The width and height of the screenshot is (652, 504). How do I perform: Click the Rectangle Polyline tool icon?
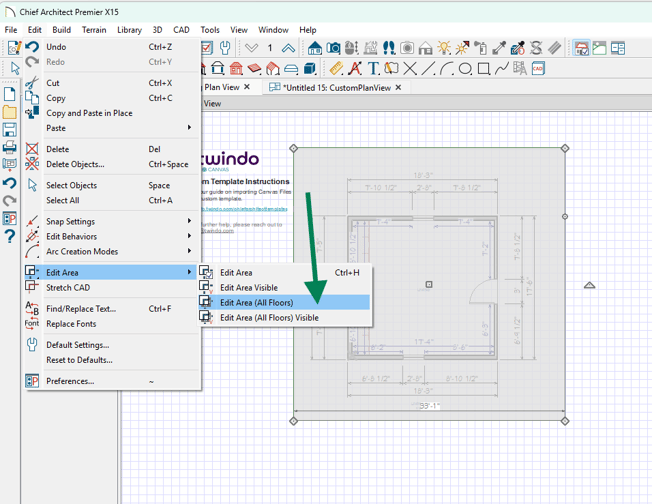(x=483, y=68)
